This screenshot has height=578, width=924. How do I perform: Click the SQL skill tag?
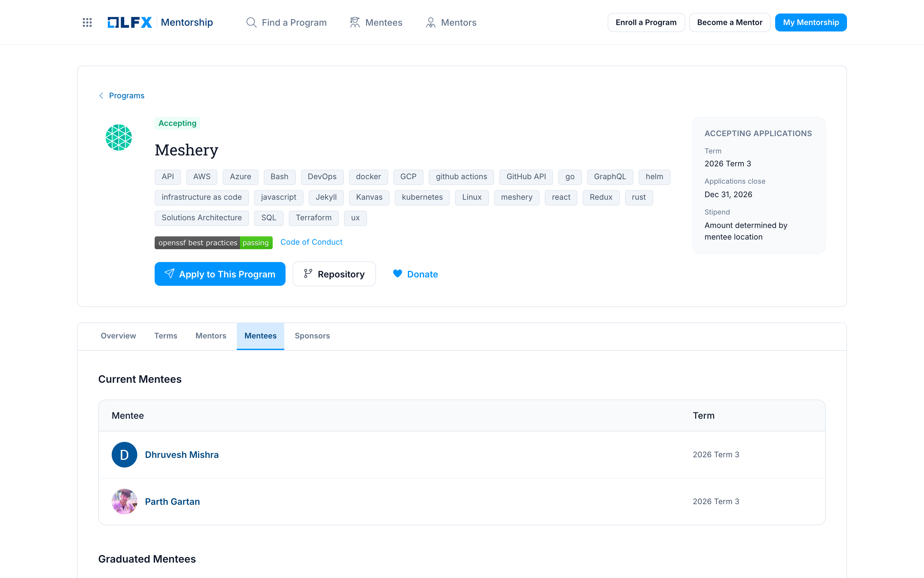pos(269,218)
